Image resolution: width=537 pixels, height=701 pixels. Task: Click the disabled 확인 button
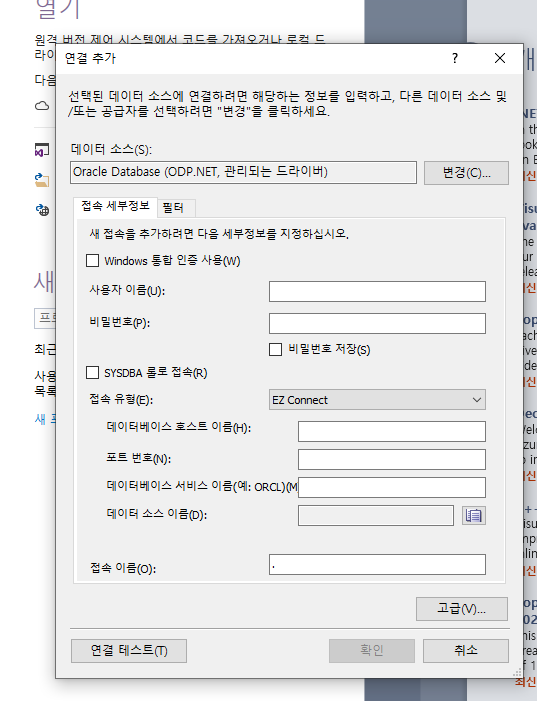pyautogui.click(x=372, y=650)
